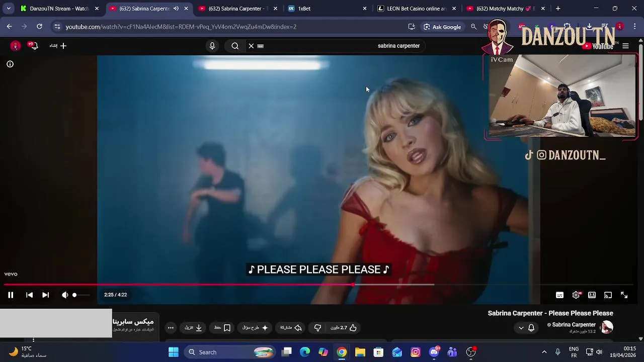644x362 pixels.
Task: Mute the video volume speaker icon
Action: [x=65, y=295]
